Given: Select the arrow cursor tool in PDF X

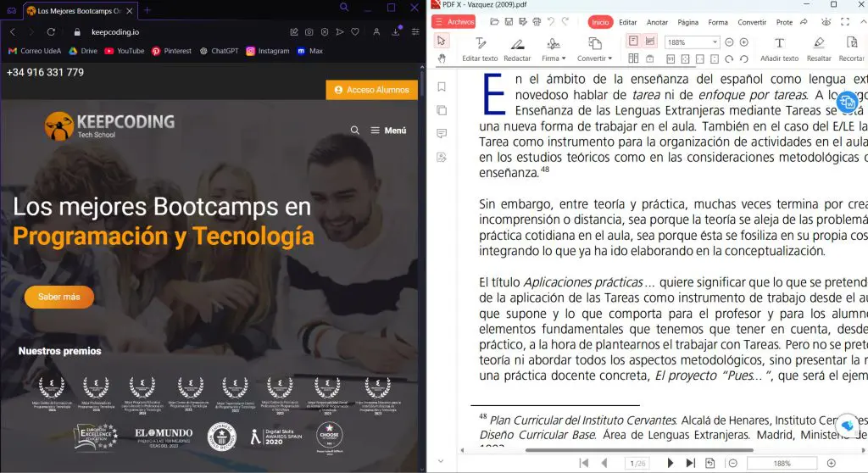Looking at the screenshot, I should point(441,41).
